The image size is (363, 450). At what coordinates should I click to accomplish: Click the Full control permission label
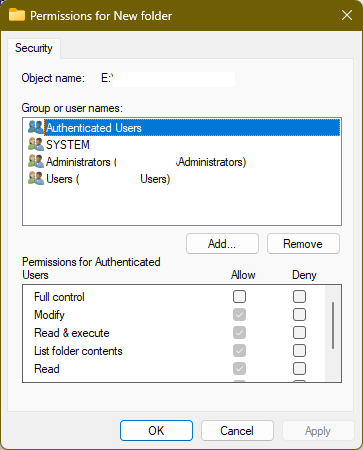tap(59, 297)
